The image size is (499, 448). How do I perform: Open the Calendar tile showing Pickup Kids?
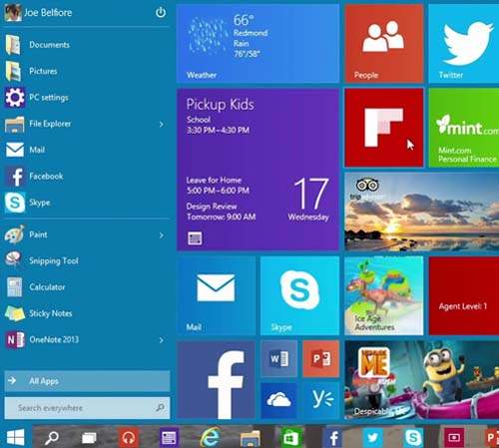pos(258,169)
